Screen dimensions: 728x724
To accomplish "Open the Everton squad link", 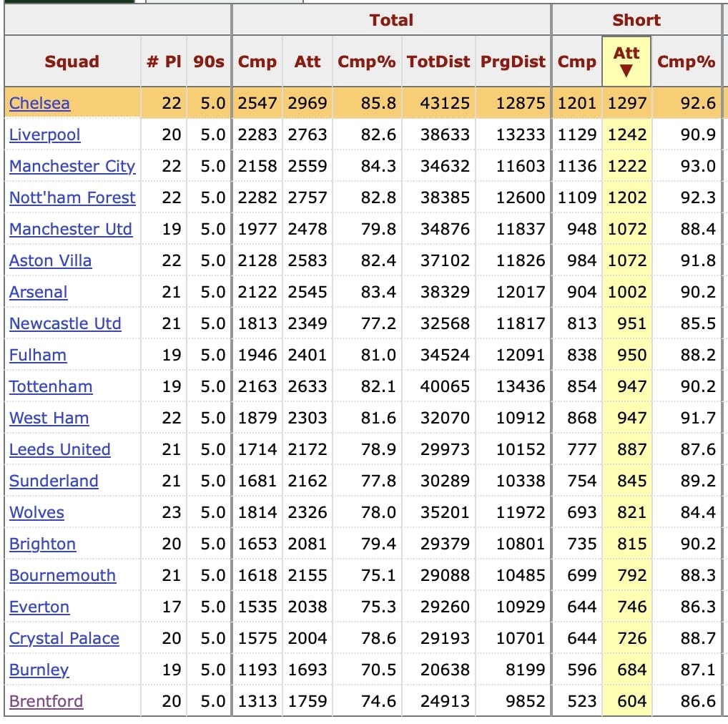I will pos(39,607).
